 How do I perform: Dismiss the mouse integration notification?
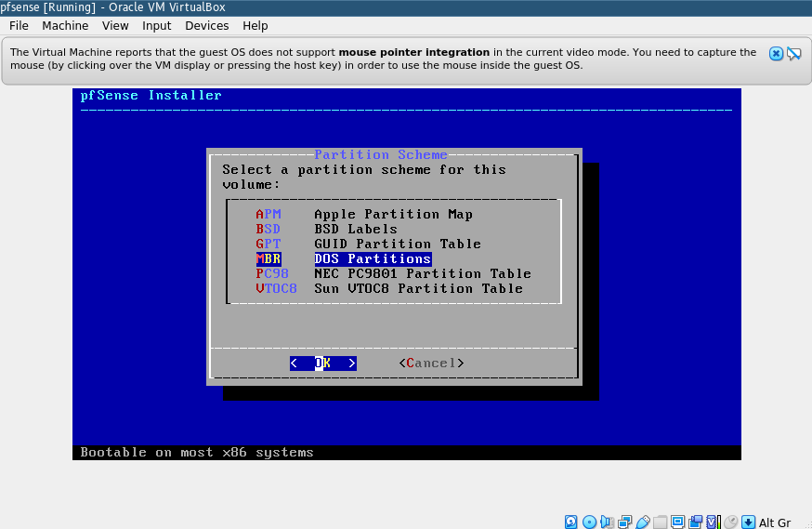776,53
